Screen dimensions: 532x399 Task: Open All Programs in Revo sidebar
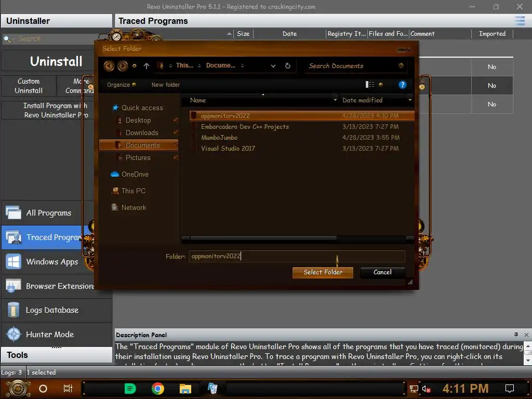pyautogui.click(x=48, y=212)
